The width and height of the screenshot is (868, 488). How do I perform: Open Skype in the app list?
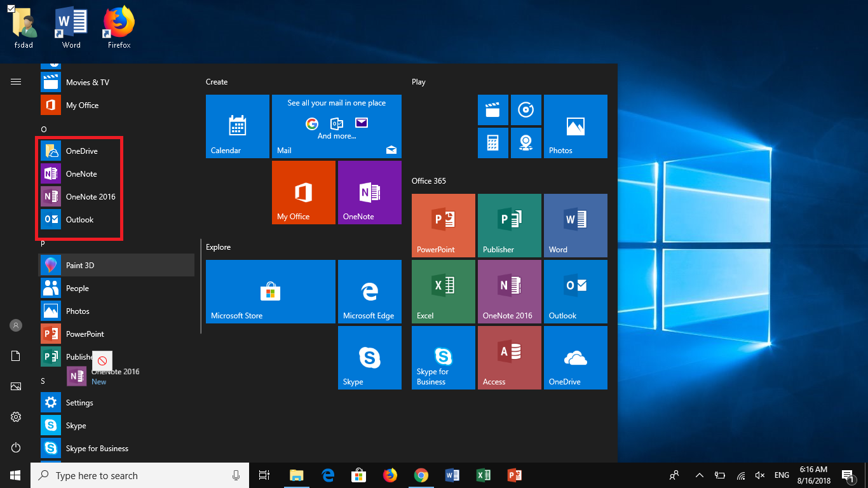click(116, 425)
